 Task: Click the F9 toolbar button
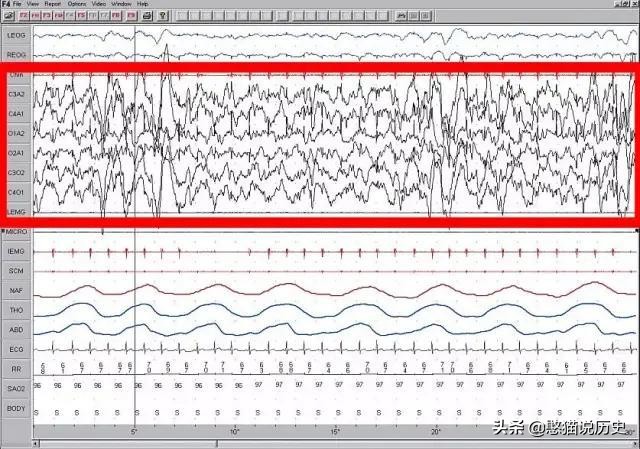click(x=131, y=17)
